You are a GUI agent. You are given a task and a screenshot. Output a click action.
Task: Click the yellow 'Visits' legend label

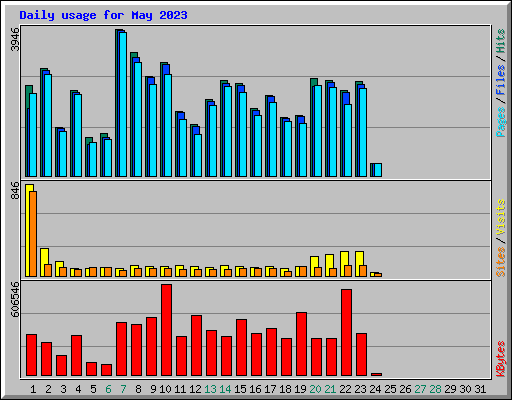point(501,217)
